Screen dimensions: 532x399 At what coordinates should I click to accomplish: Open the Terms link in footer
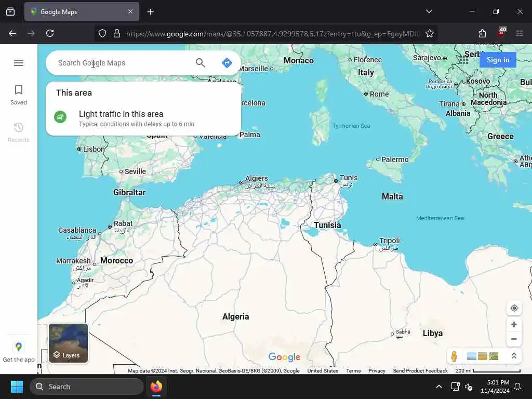point(353,371)
